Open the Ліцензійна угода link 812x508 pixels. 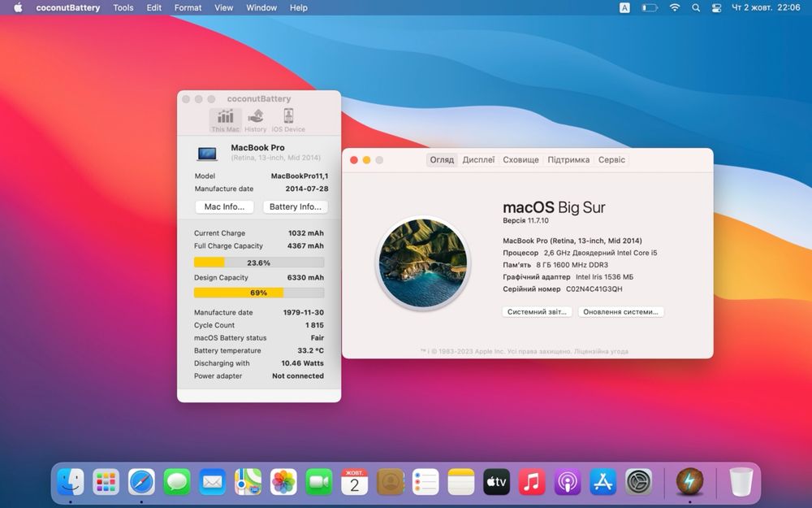pyautogui.click(x=601, y=351)
